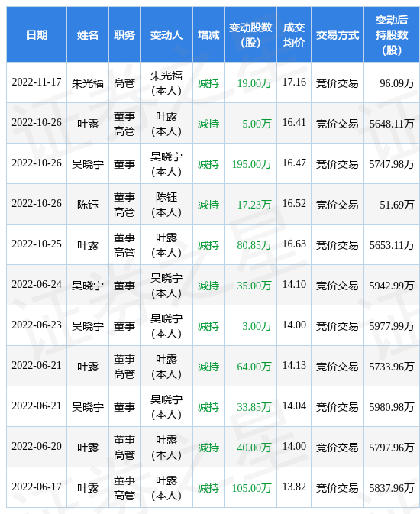Click the 姓名 column header

coord(88,35)
